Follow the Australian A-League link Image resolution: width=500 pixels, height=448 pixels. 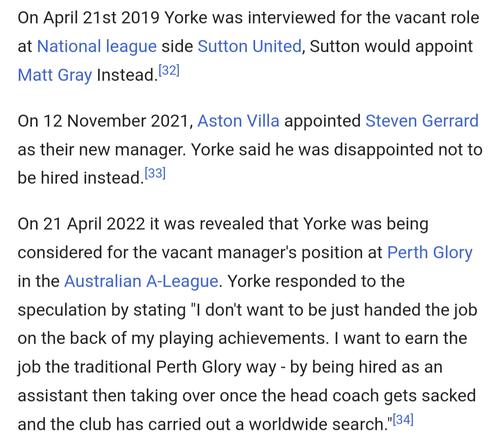pyautogui.click(x=141, y=281)
